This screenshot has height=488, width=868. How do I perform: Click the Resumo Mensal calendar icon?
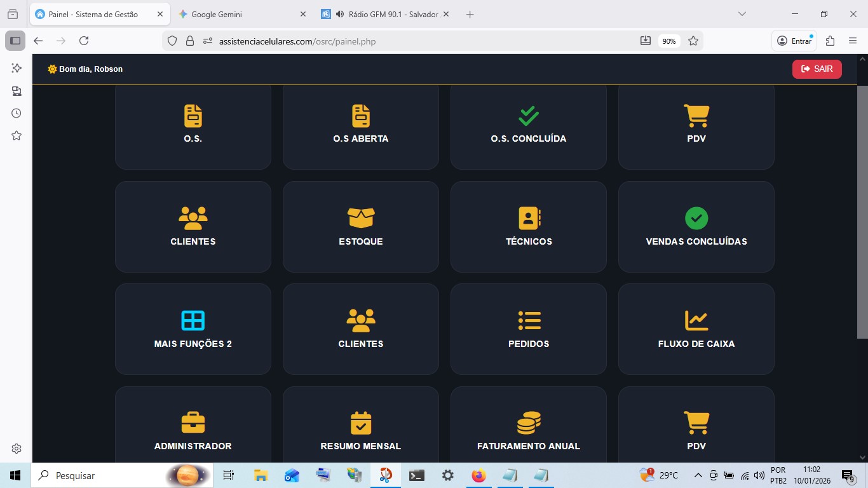pos(360,423)
